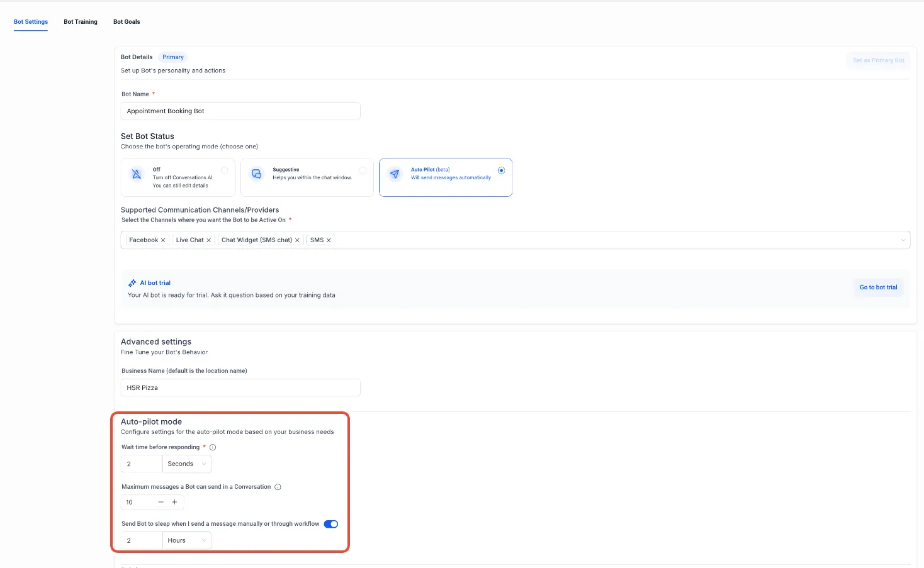Select the Off bot status radio button
Image resolution: width=924 pixels, height=568 pixels.
tap(225, 170)
